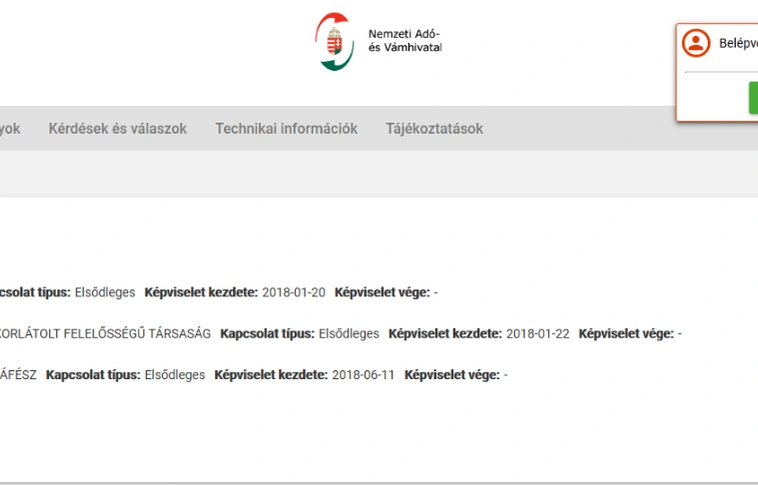
Task: Click the 2018-01-22 start date
Action: click(x=537, y=334)
